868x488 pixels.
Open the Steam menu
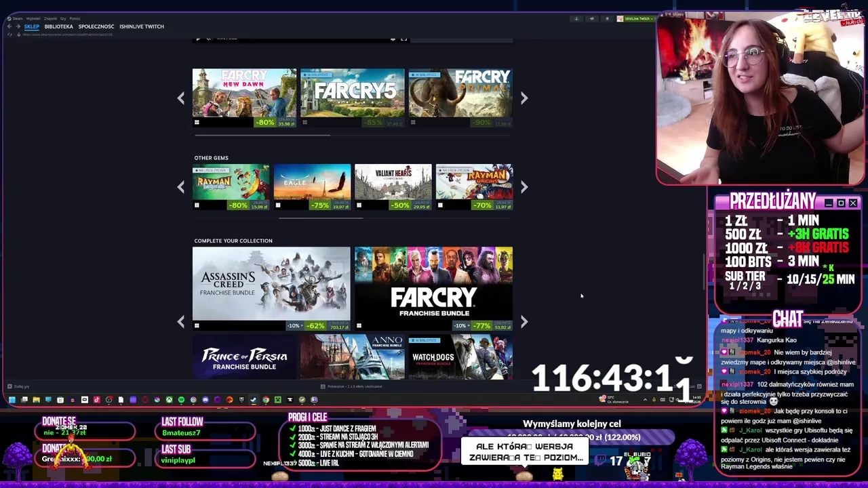click(x=18, y=18)
